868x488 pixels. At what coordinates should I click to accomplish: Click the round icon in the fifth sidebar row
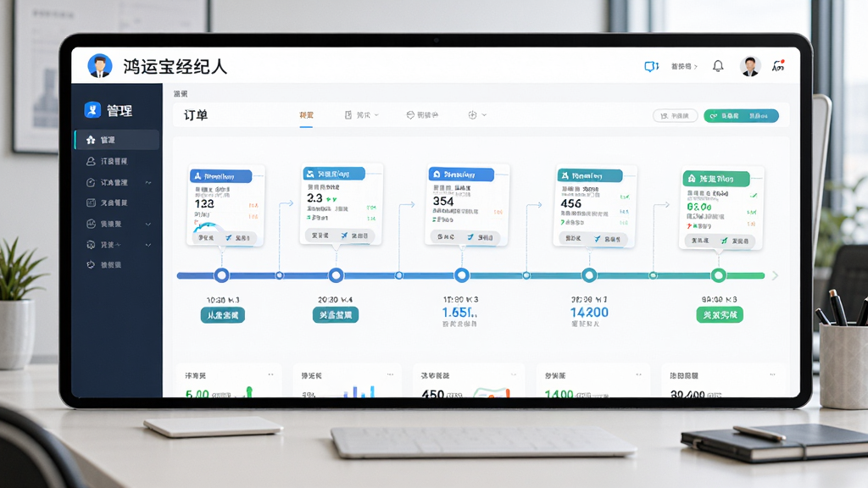coord(91,224)
